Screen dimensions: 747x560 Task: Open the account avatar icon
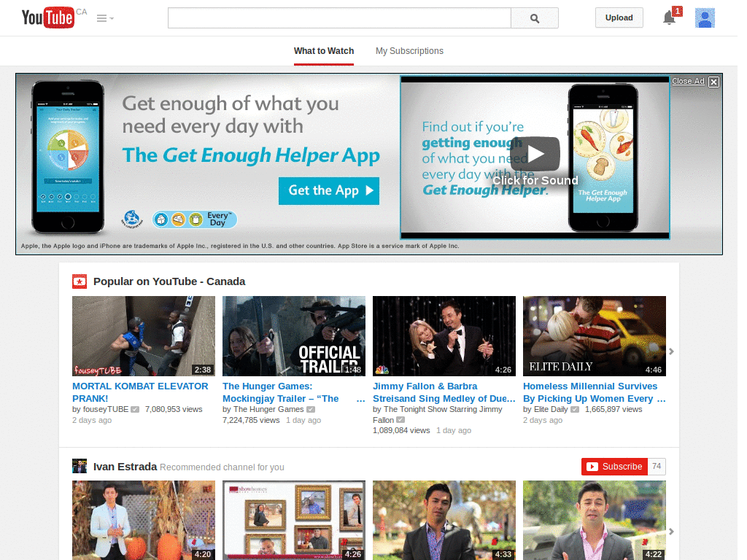(x=705, y=18)
